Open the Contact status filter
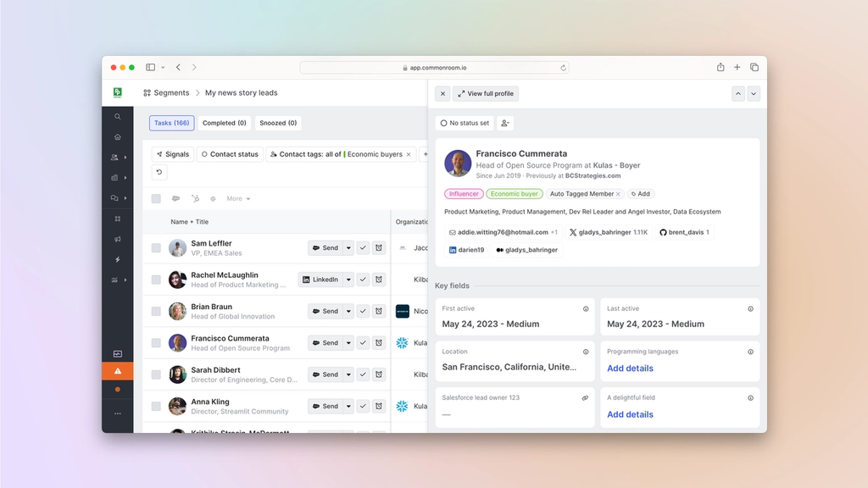This screenshot has height=488, width=868. click(230, 154)
